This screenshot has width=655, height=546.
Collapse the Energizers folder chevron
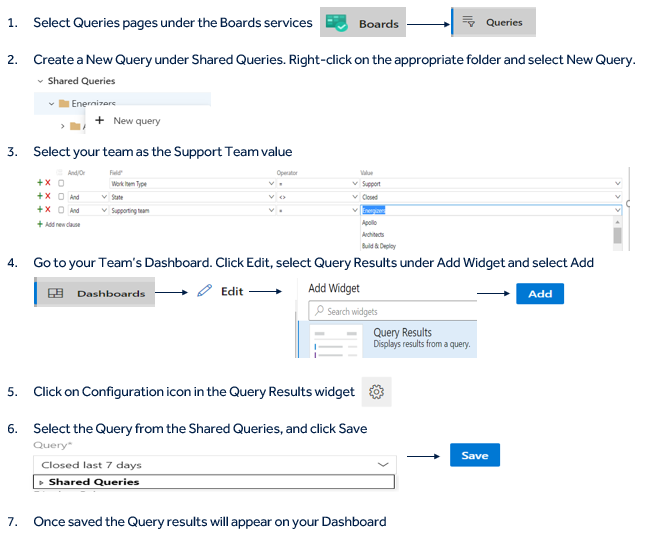tap(52, 103)
